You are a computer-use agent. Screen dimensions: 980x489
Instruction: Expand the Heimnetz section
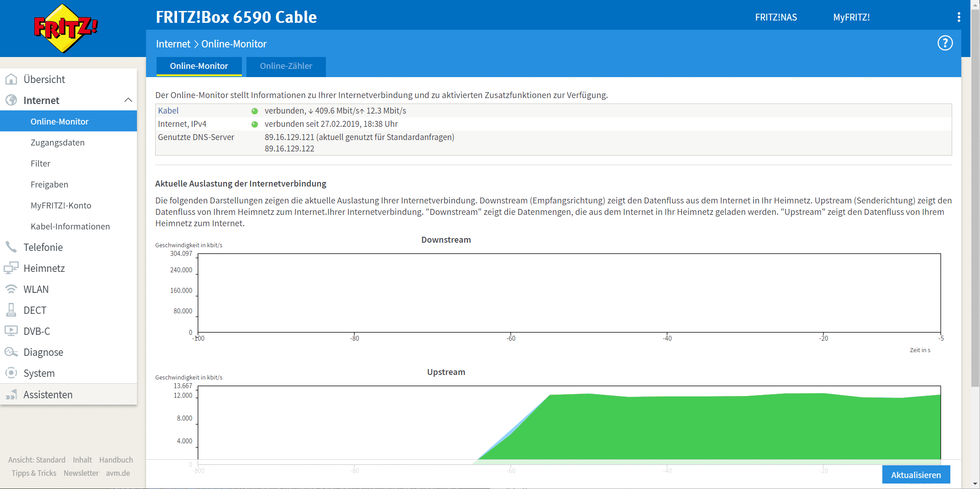pyautogui.click(x=44, y=268)
